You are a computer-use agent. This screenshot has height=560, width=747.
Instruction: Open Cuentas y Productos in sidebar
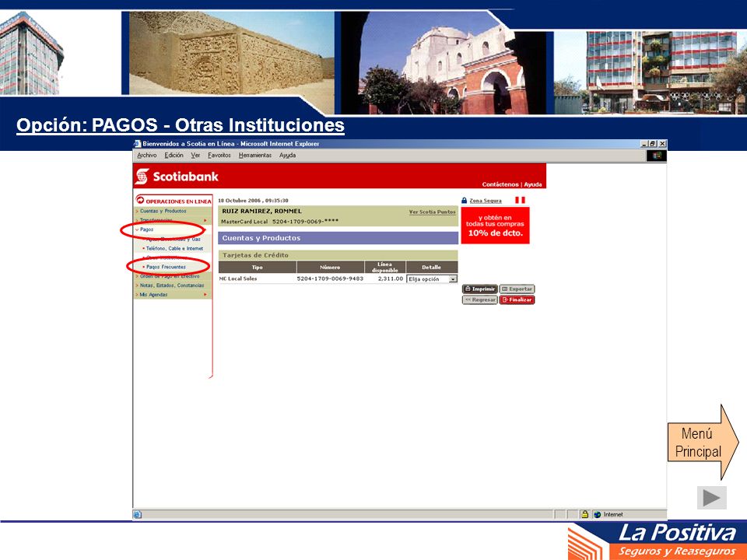(163, 211)
